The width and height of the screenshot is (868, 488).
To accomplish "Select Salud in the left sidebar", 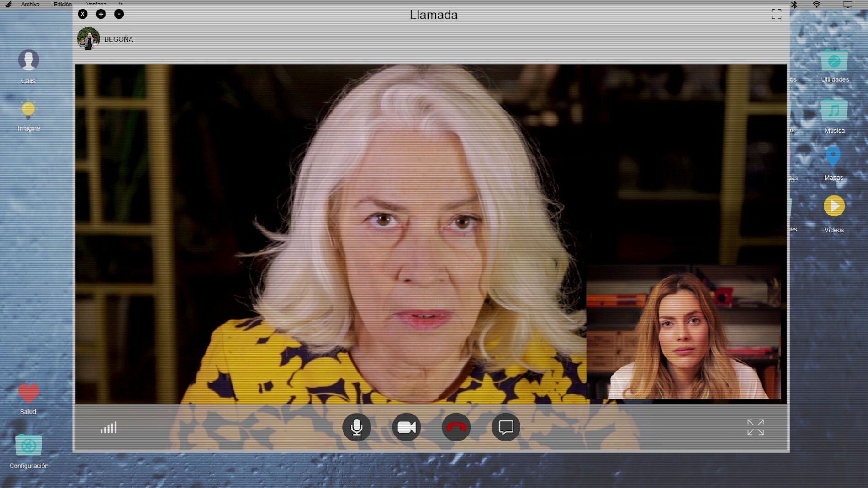I will point(28,393).
